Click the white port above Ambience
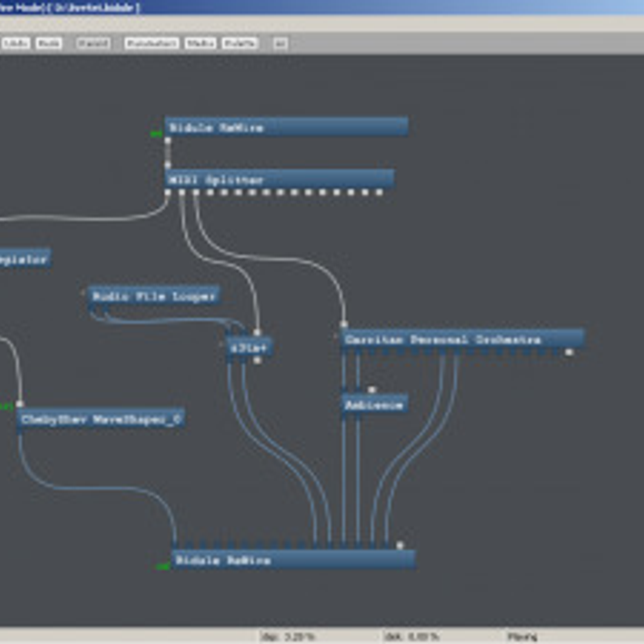Image resolution: width=644 pixels, height=644 pixels. (371, 390)
